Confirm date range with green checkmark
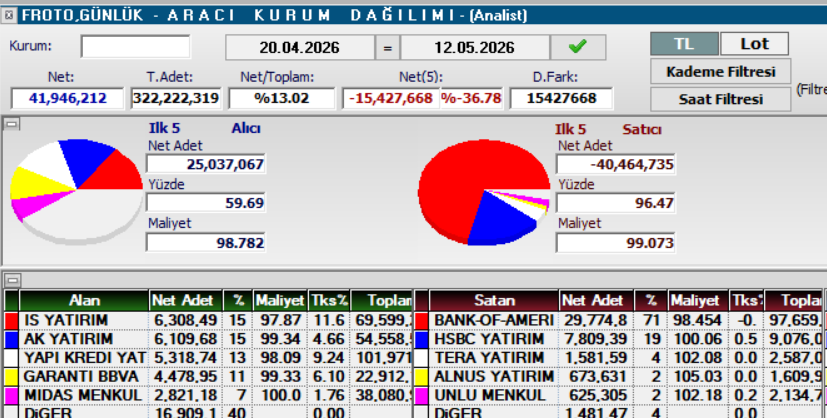Image resolution: width=827 pixels, height=418 pixels. click(578, 47)
